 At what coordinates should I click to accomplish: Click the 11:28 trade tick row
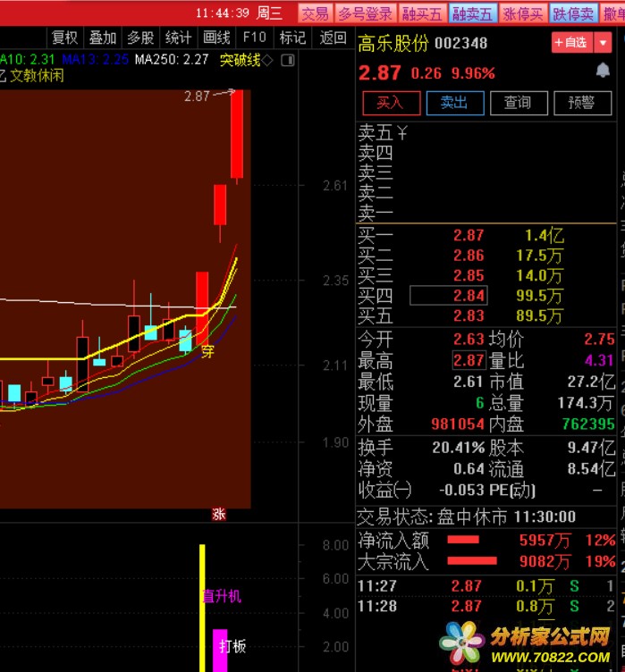(x=486, y=606)
